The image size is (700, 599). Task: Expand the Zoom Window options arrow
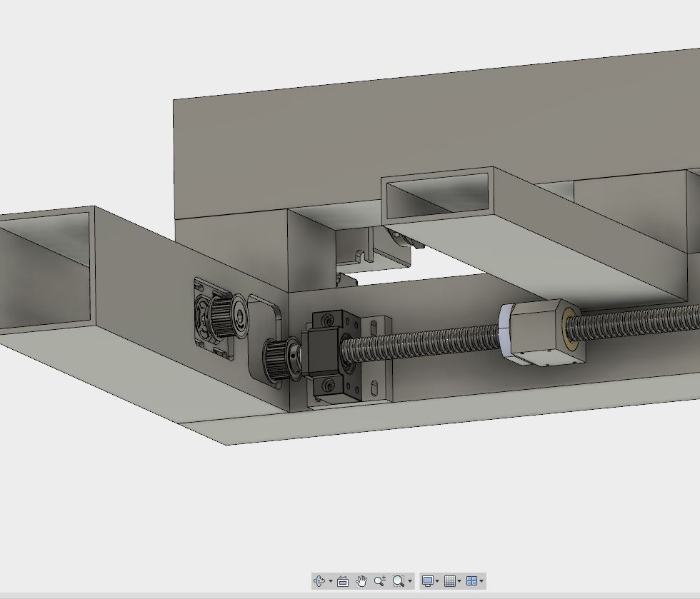(x=410, y=582)
